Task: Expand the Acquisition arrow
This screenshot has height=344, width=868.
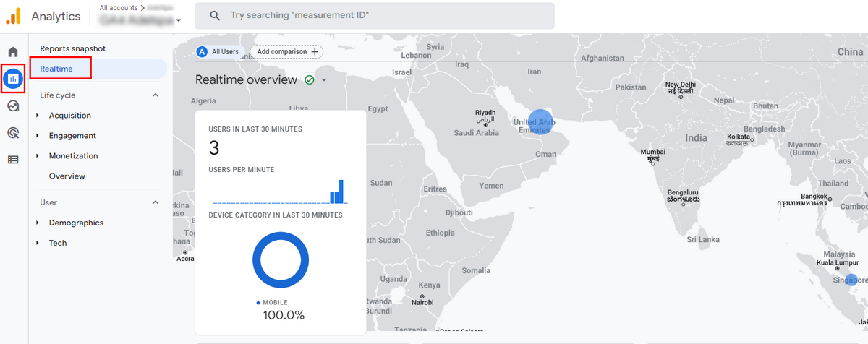Action: pyautogui.click(x=38, y=116)
